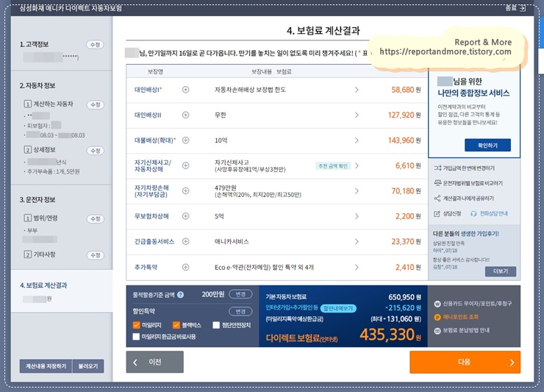Click the 할인내역보기 pill button
The image size is (544, 392).
coord(338,308)
